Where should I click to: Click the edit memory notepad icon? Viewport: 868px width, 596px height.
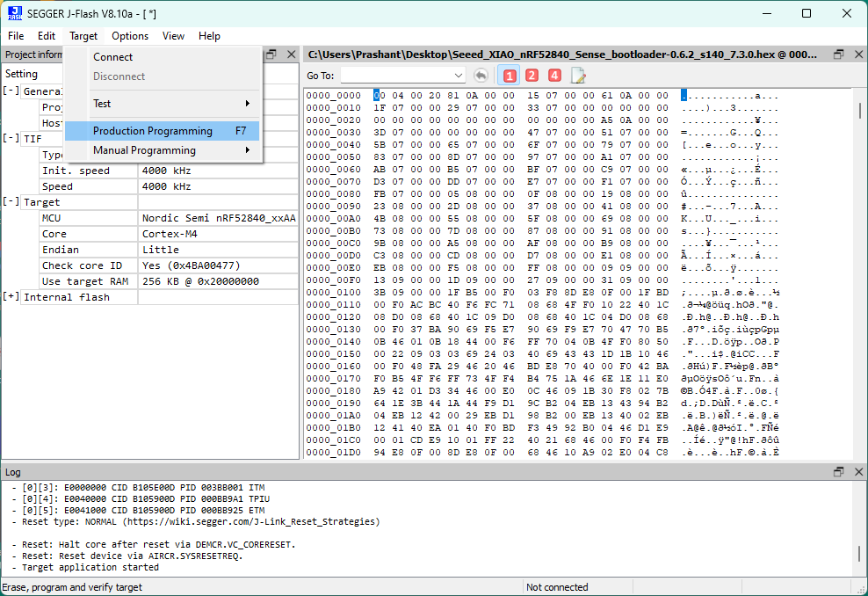tap(578, 76)
